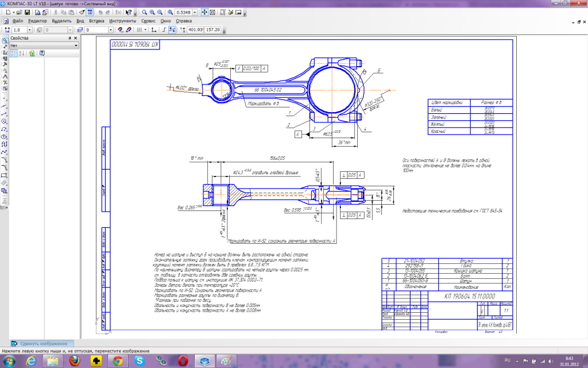Toggle orthogonal drawing mode icon
Viewport: 588px width, 368px height.
coord(164,30)
